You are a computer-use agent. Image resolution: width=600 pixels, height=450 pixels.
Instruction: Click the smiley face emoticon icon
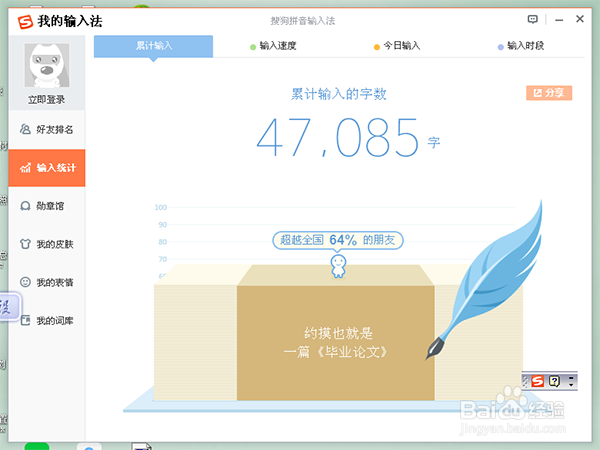(x=25, y=282)
